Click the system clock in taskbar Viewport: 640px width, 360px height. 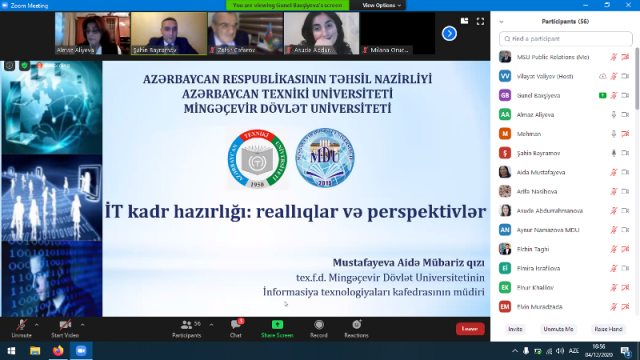click(598, 351)
